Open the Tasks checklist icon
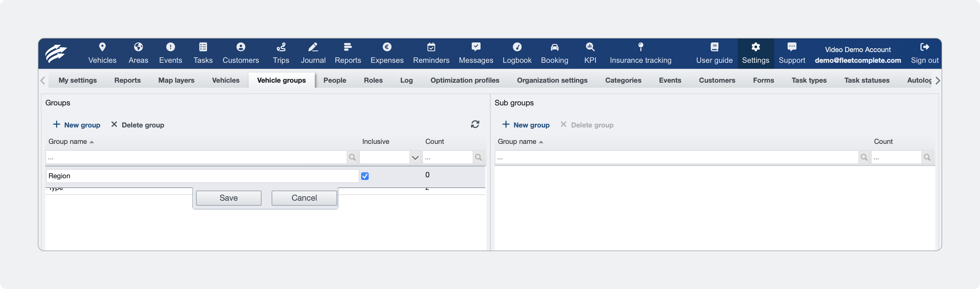This screenshot has height=289, width=980. point(203,47)
